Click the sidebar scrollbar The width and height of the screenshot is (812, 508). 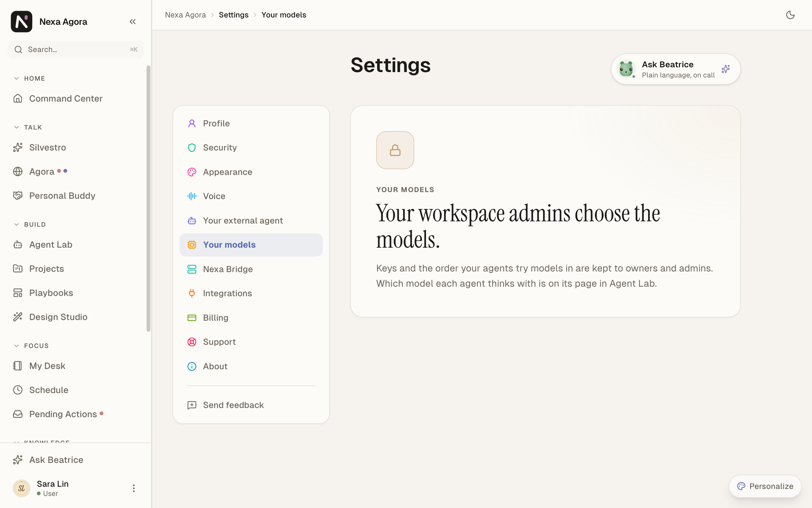coord(148,198)
